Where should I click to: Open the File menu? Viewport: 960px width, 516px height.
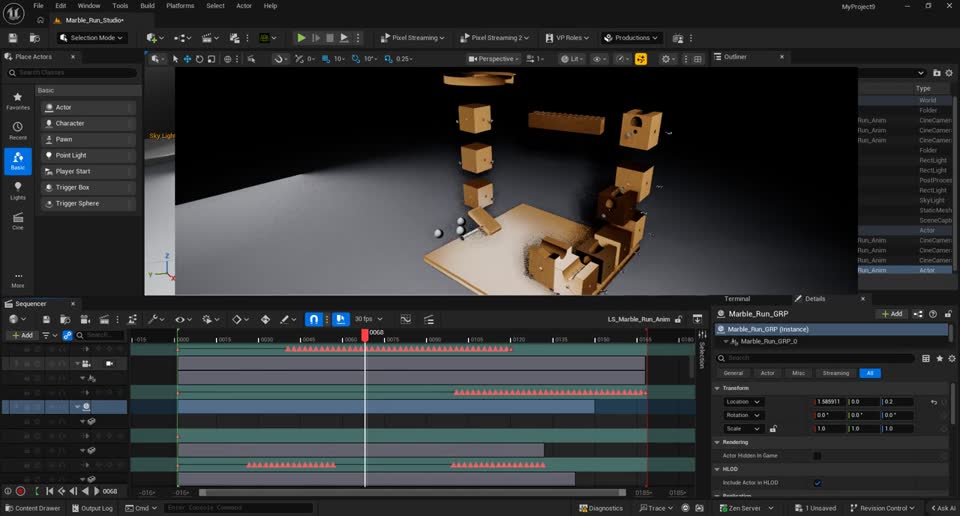tap(38, 6)
